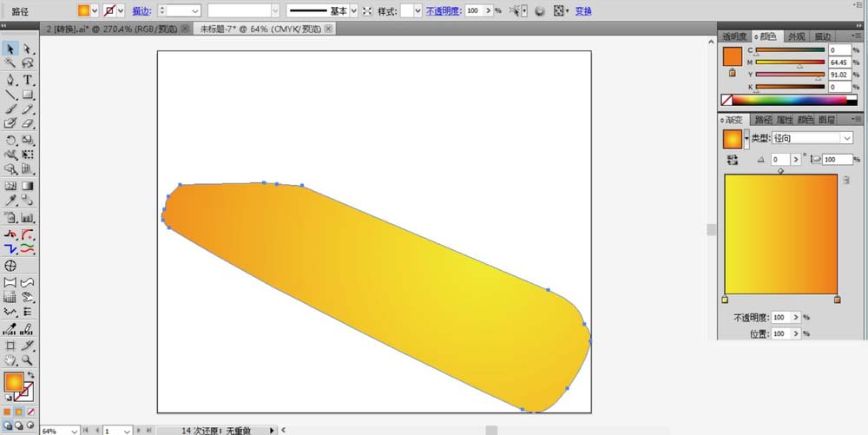Switch to the 外观 panel tab
Image resolution: width=868 pixels, height=435 pixels.
coord(796,36)
